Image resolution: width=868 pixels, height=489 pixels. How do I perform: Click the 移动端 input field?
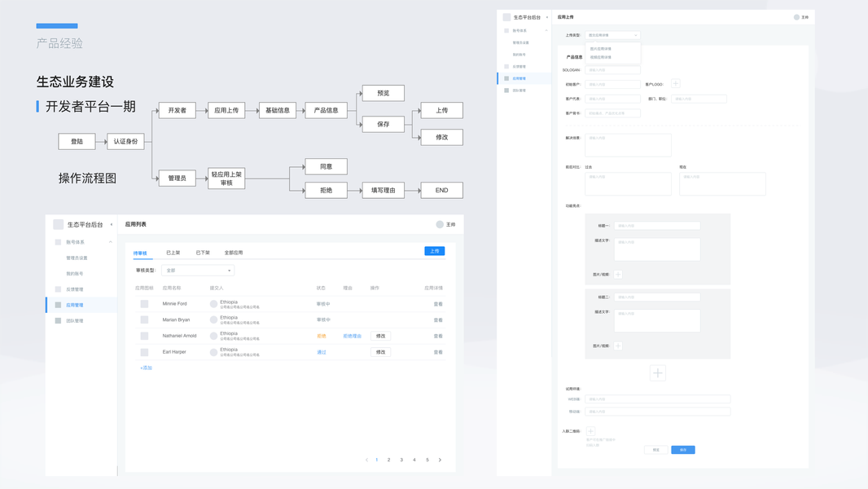658,412
